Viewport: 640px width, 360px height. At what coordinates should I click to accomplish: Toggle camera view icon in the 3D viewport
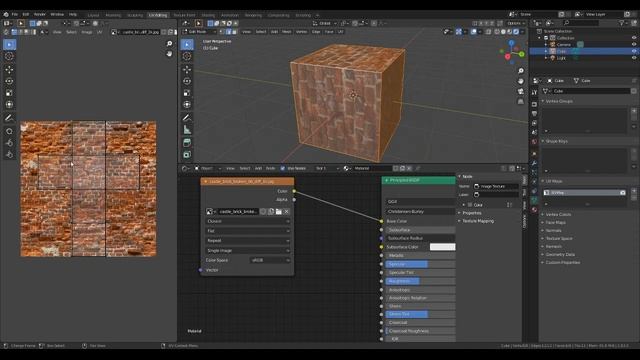click(x=521, y=91)
